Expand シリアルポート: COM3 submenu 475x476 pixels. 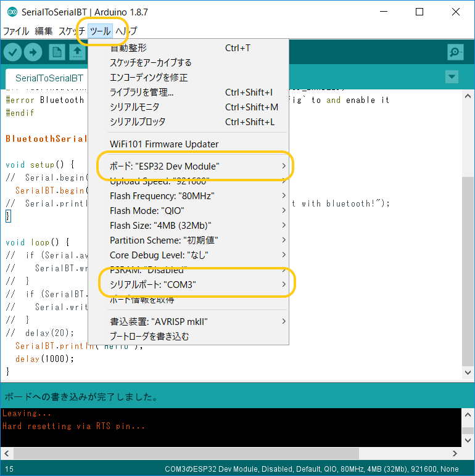[x=188, y=285]
